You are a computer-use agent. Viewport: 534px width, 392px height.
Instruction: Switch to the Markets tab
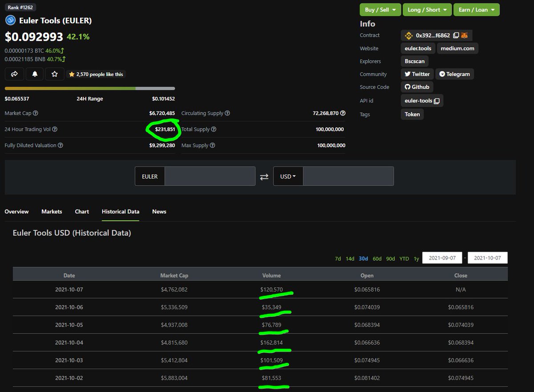[x=52, y=212]
